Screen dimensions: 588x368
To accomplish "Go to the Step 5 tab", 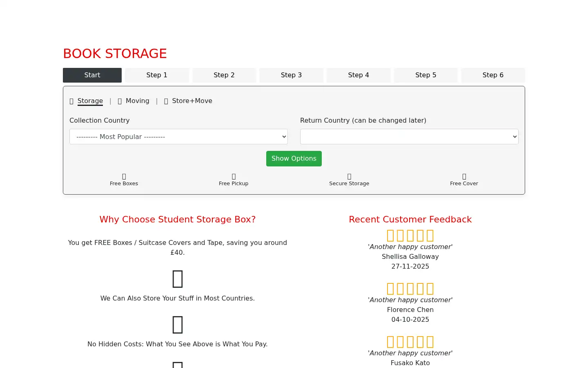I will point(426,75).
